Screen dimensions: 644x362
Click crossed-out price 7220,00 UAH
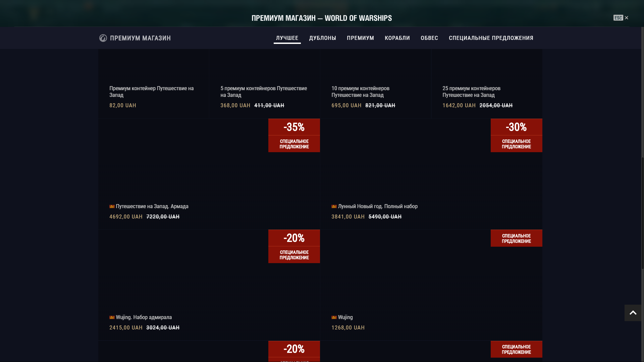tap(163, 217)
